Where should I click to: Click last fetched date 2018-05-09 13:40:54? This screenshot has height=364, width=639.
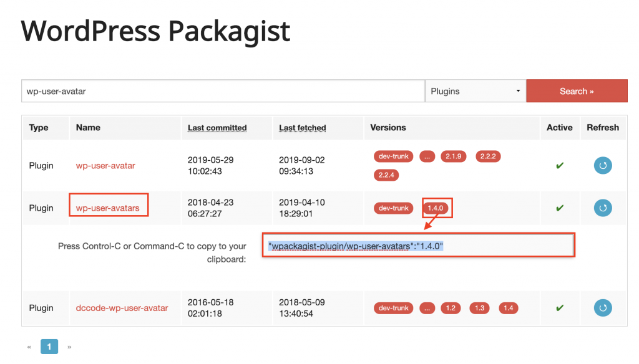pyautogui.click(x=302, y=308)
